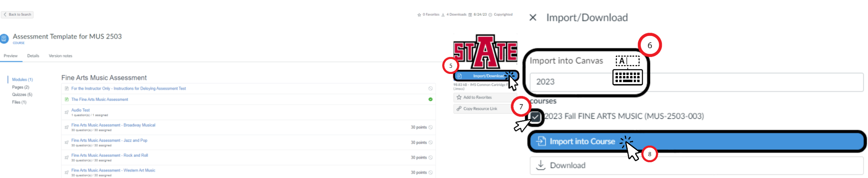Screen dimensions: 868x178
Task: Open Files (1) in the sidebar
Action: tap(19, 102)
